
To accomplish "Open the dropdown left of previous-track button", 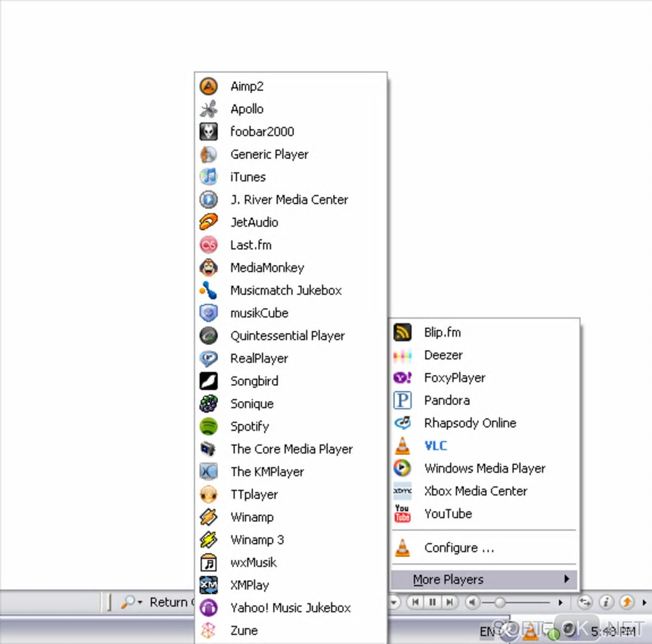I will coord(394,602).
